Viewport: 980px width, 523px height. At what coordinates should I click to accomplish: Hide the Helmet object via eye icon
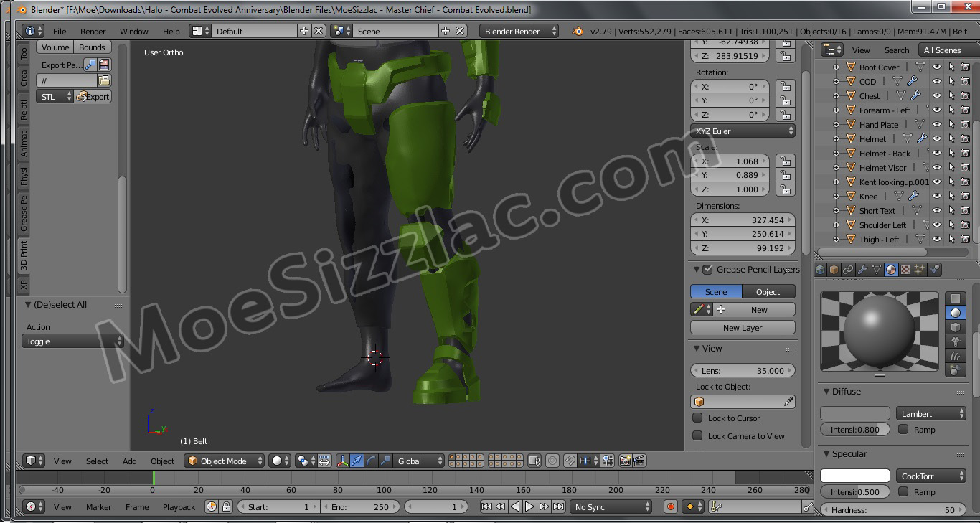coord(936,138)
